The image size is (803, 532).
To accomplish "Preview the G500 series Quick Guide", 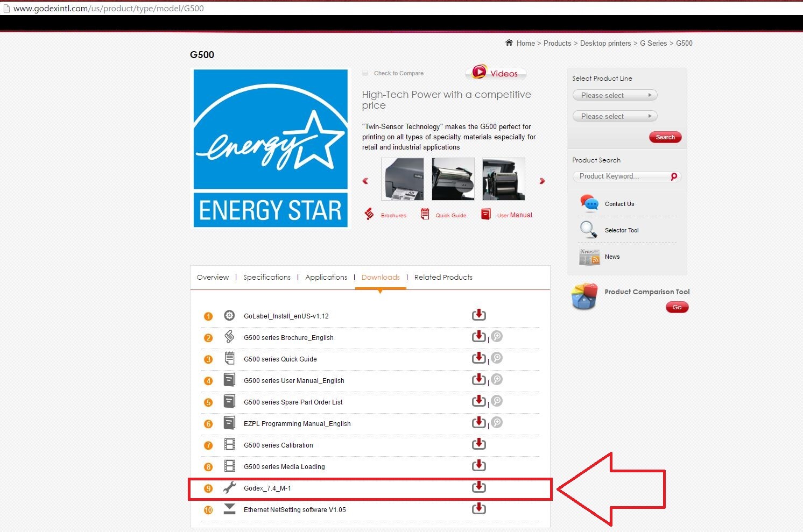I will coord(497,358).
